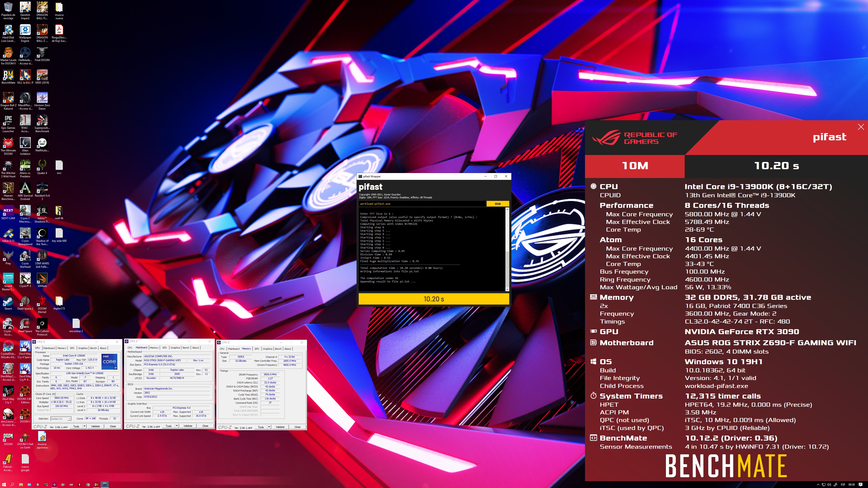Open NZXT CAM desktop icon

point(8,212)
